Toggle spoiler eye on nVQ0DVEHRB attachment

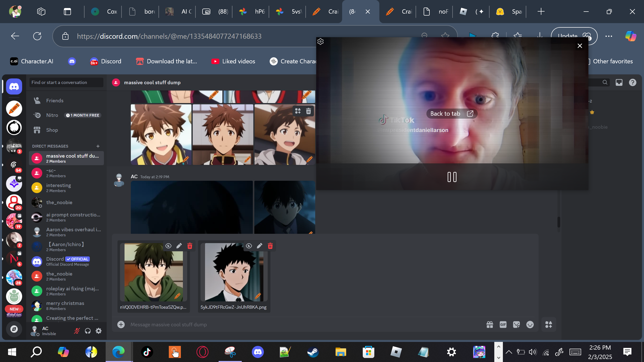coord(168,246)
